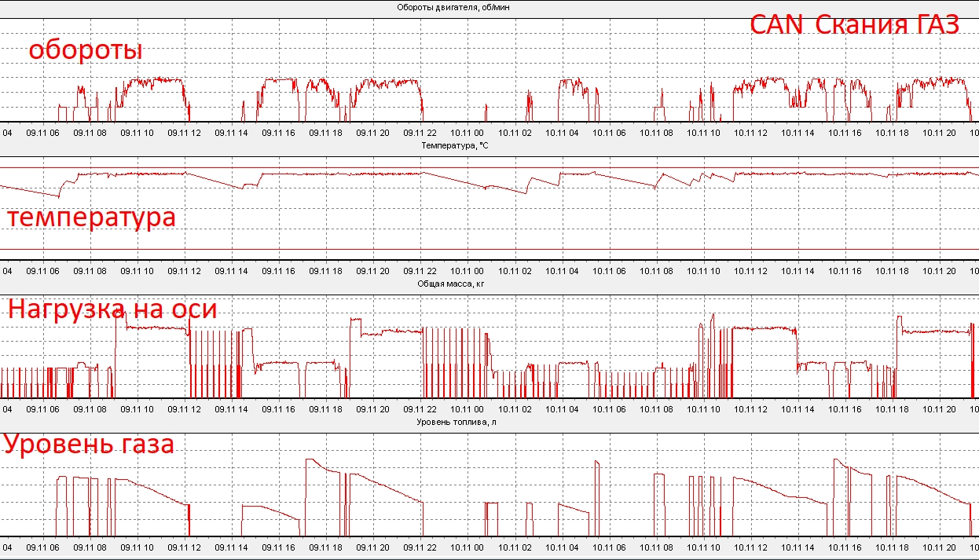Image resolution: width=979 pixels, height=560 pixels.
Task: Select the 'Нагрузка на оси' annotation label
Action: (112, 309)
